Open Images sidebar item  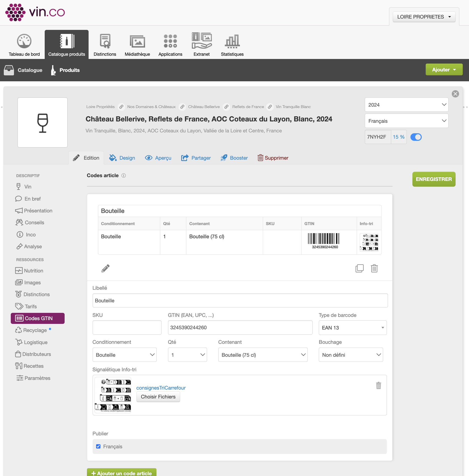(28, 282)
